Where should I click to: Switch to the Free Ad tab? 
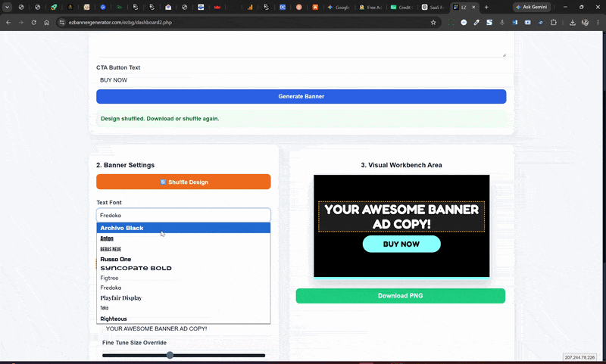pos(370,7)
